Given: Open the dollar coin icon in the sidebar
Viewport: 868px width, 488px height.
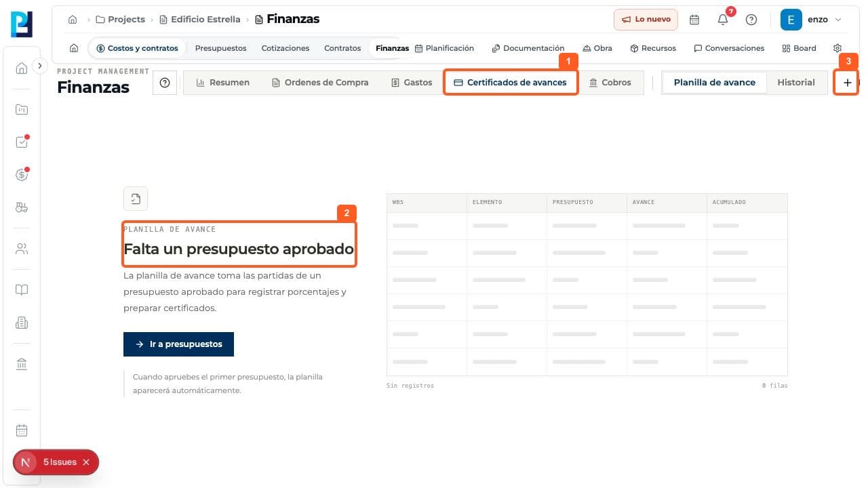Looking at the screenshot, I should click(x=22, y=175).
